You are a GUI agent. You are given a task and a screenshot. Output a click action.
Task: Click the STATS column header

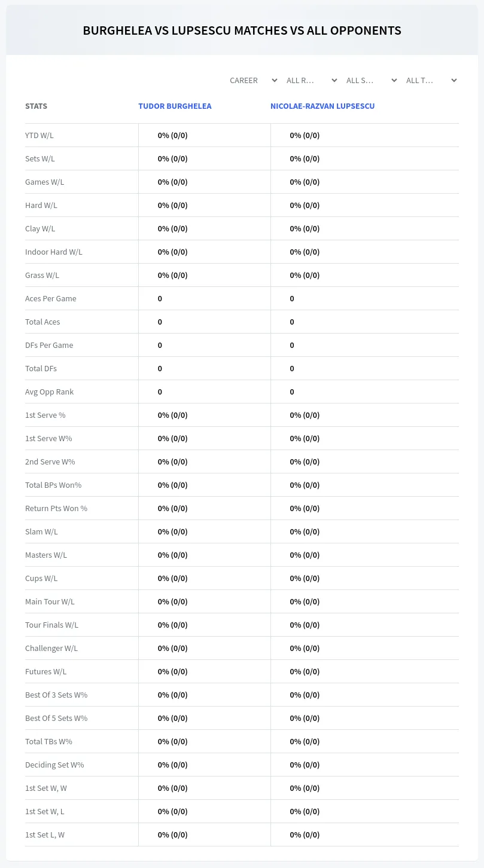pyautogui.click(x=36, y=106)
